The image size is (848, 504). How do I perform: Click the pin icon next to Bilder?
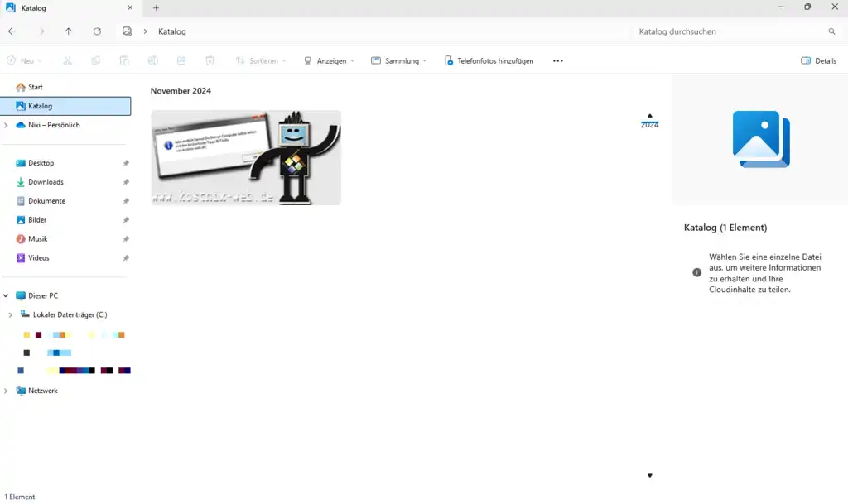click(x=126, y=220)
